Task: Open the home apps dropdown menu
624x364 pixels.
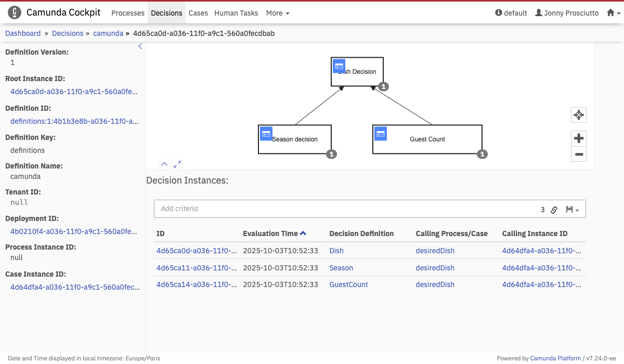Action: pyautogui.click(x=614, y=13)
